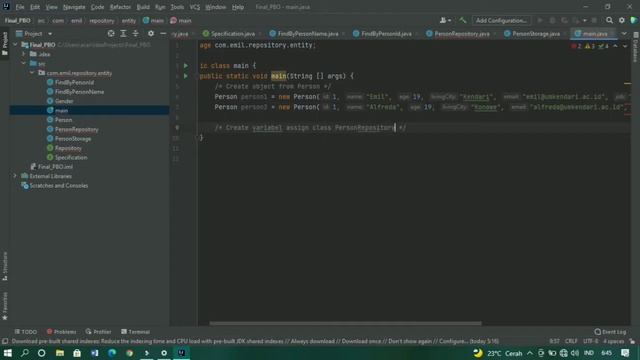Open the Edit menu
The image size is (640, 360).
(x=35, y=7)
